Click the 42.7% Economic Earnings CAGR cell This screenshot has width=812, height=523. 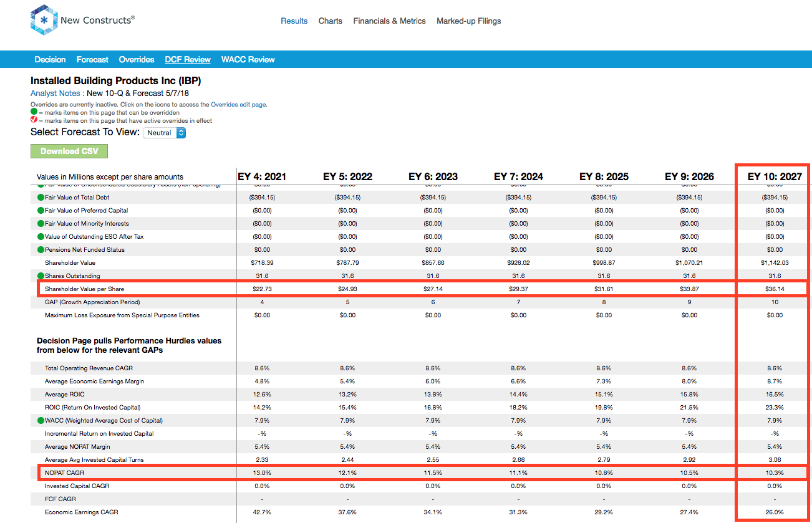coord(262,512)
